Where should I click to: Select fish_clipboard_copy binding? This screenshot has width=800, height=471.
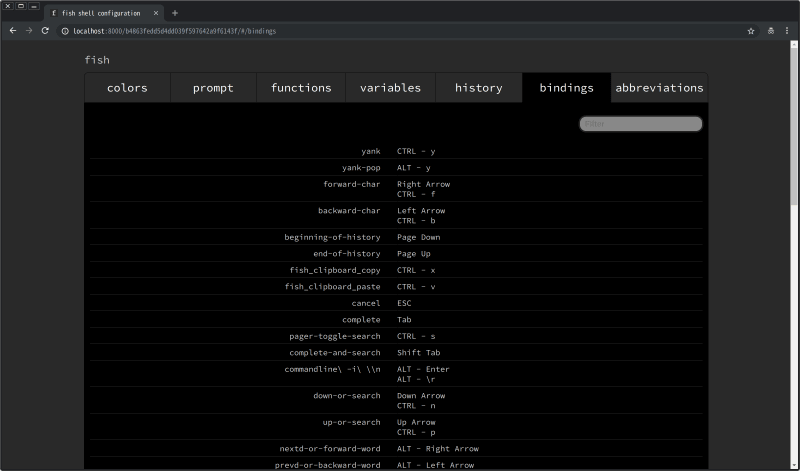335,270
